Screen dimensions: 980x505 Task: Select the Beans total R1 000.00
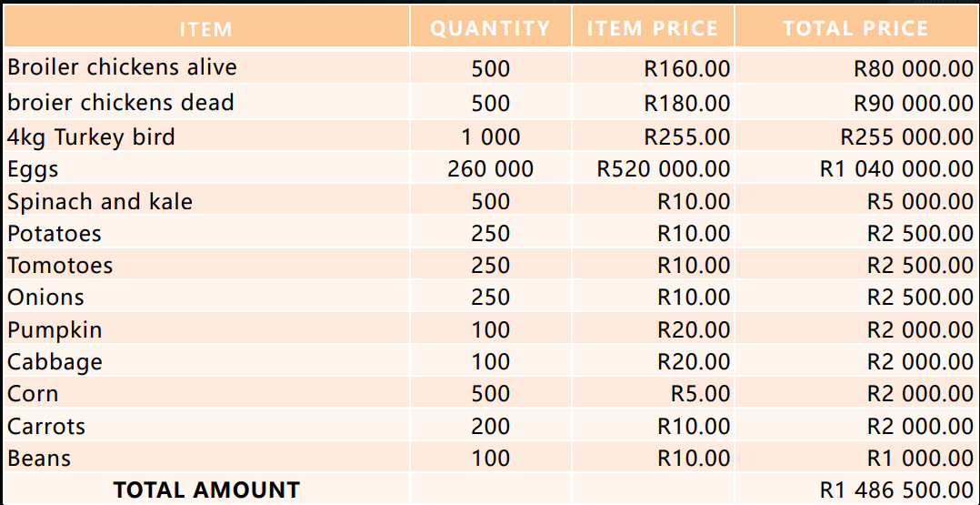tap(920, 458)
